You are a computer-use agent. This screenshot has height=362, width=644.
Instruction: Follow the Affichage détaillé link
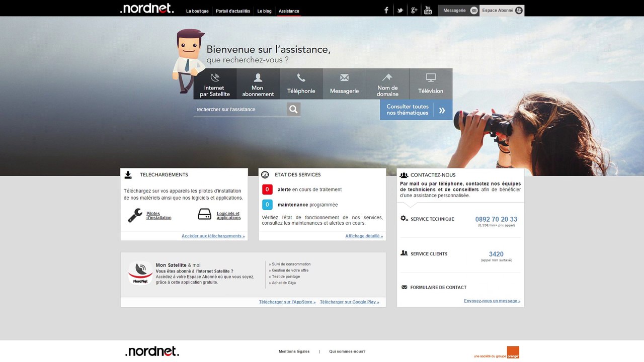tap(364, 236)
